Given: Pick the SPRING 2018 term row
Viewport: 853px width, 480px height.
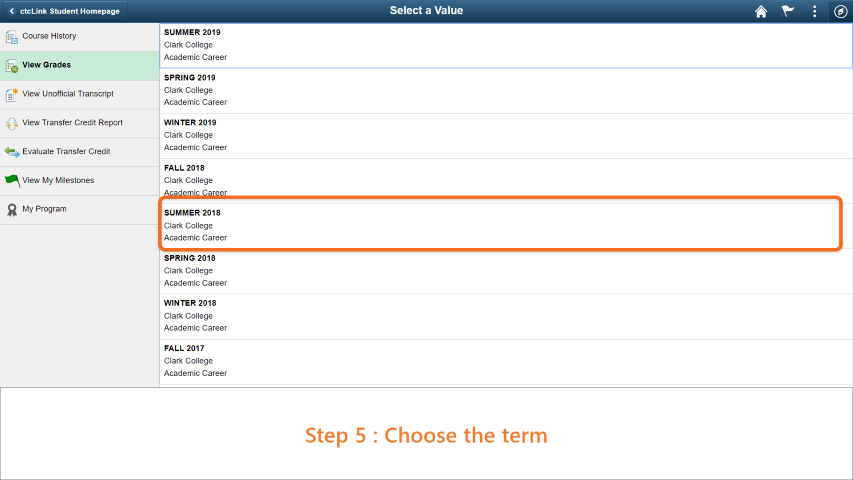Looking at the screenshot, I should [506, 271].
